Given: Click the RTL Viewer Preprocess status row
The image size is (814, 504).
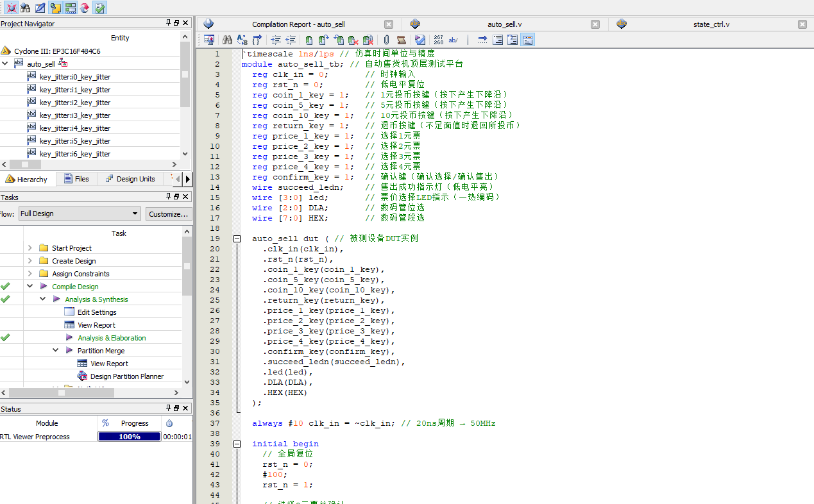Looking at the screenshot, I should tap(96, 437).
